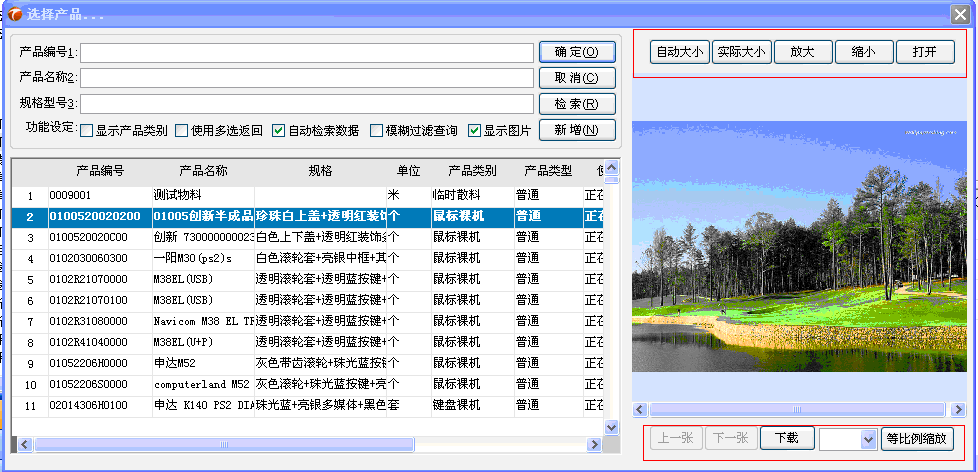978x472 pixels.
Task: Enable the 显示产品类别 checkbox
Action: (x=86, y=130)
